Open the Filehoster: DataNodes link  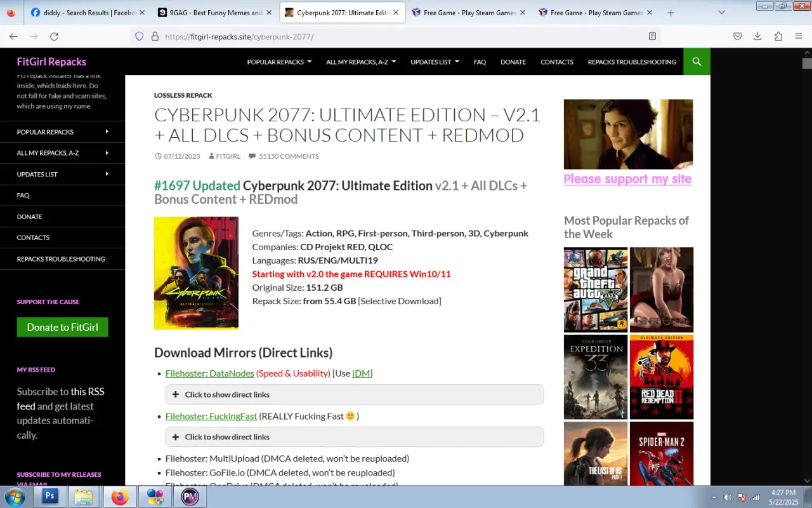click(209, 373)
